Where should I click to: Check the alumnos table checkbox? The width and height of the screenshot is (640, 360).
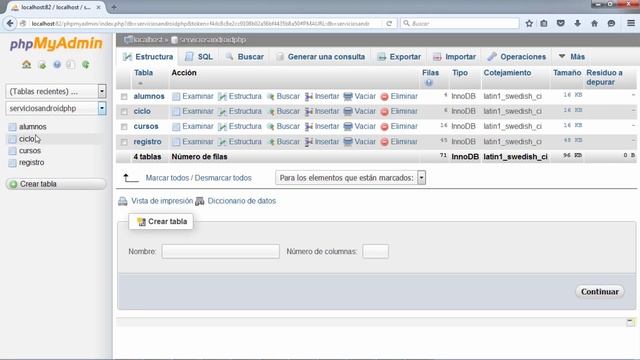point(124,97)
